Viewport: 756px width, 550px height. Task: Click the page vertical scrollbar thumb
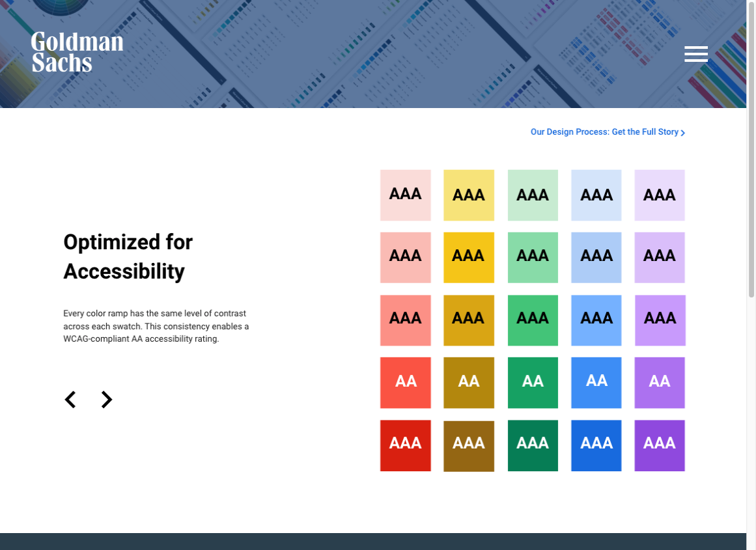click(x=751, y=150)
